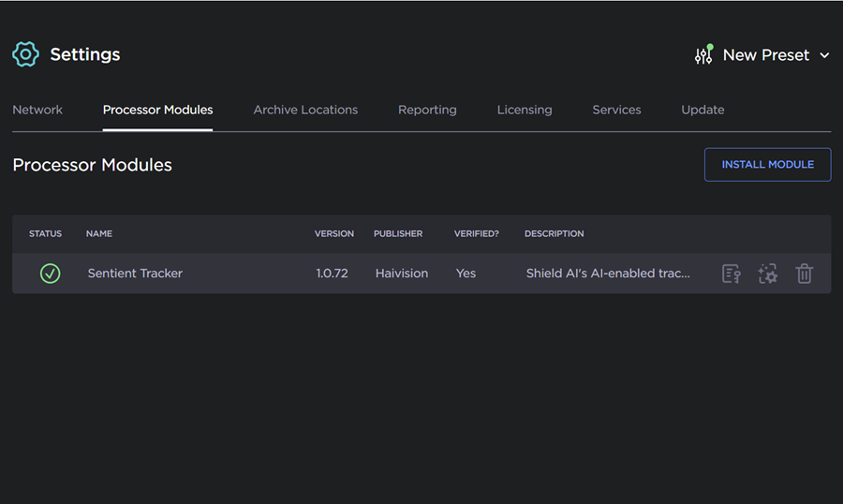Click the license key icon for Sentient Tracker
Screen dimensions: 843x504
(x=732, y=274)
